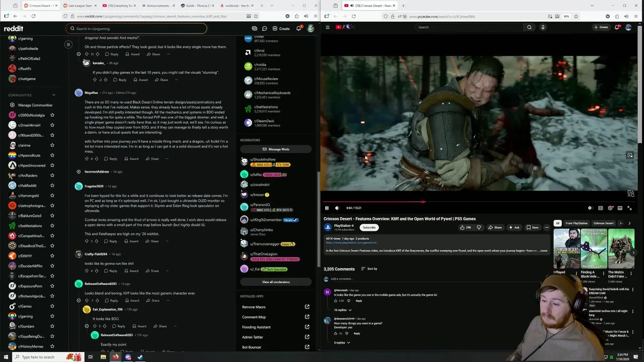644x362 pixels.
Task: Open the YouTube hamburger guide menu
Action: click(328, 27)
